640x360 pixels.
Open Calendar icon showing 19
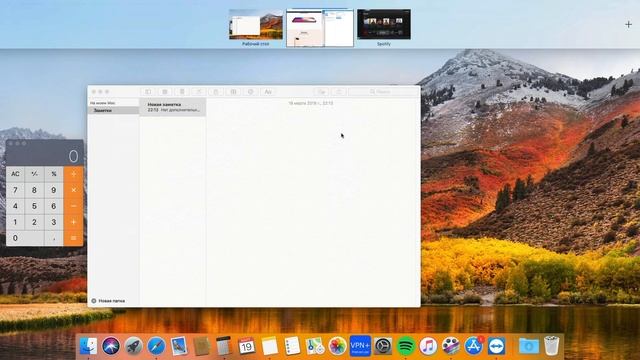(247, 346)
